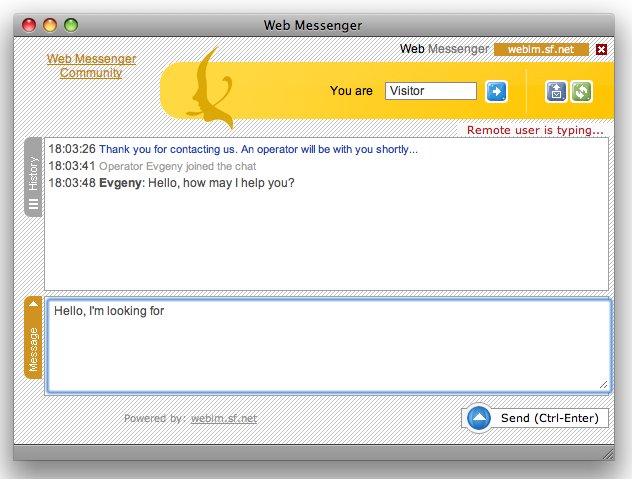Viewport: 632px width, 479px height.
Task: Select the vertical History tab
Action: click(x=33, y=175)
